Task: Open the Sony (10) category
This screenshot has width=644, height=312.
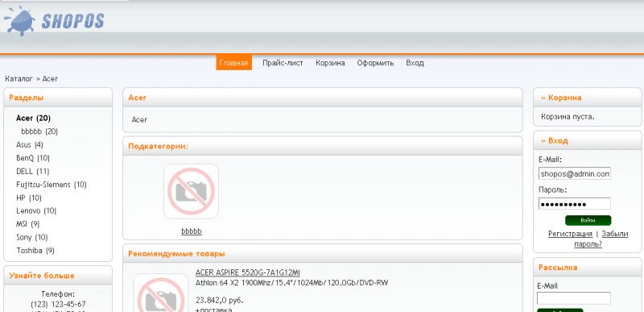Action: [32, 237]
